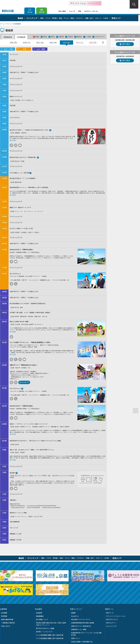Jump to よる・深夜 night section
Viewport: 140px width, 644px height.
coord(40,49)
